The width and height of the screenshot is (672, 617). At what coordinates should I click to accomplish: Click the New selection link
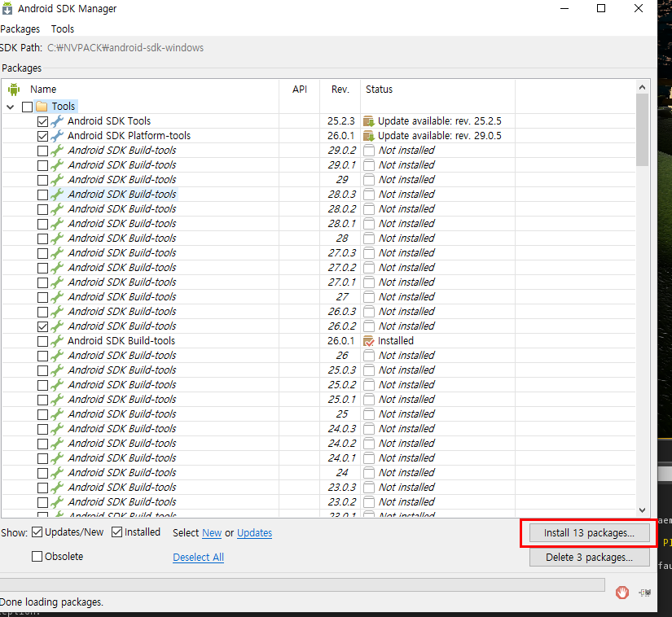point(212,533)
